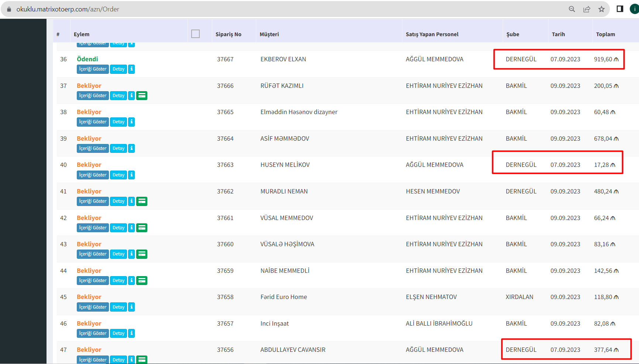The width and height of the screenshot is (639, 364).
Task: Open the info icon for VÜSAL MEMMEDOV order
Action: [131, 228]
